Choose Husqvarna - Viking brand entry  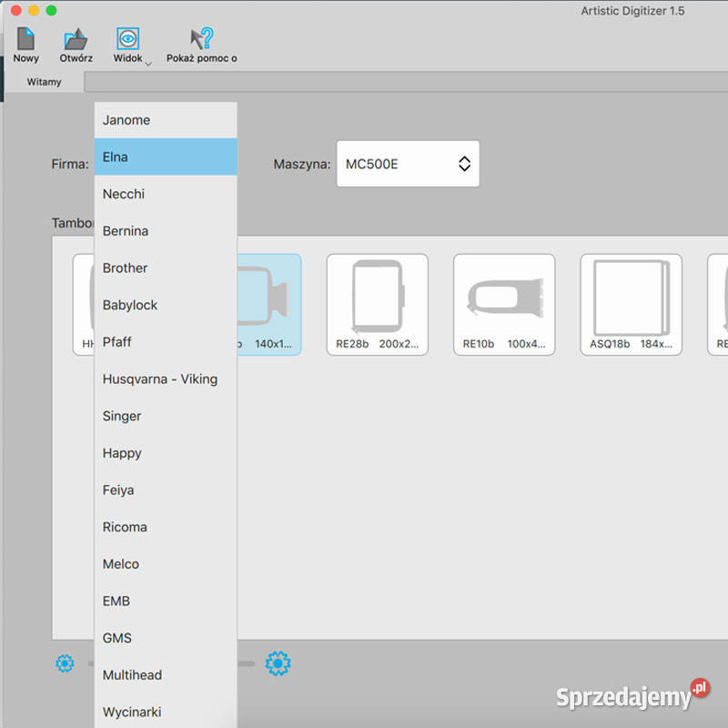click(x=166, y=379)
